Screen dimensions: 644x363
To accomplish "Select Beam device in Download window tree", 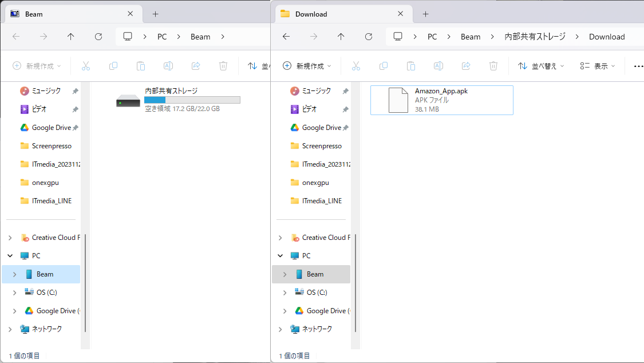I will (311, 274).
